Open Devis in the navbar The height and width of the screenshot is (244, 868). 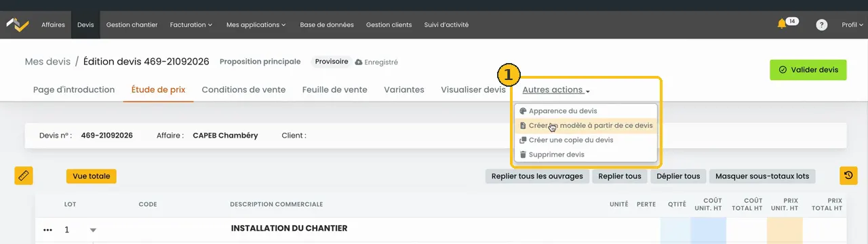click(85, 24)
